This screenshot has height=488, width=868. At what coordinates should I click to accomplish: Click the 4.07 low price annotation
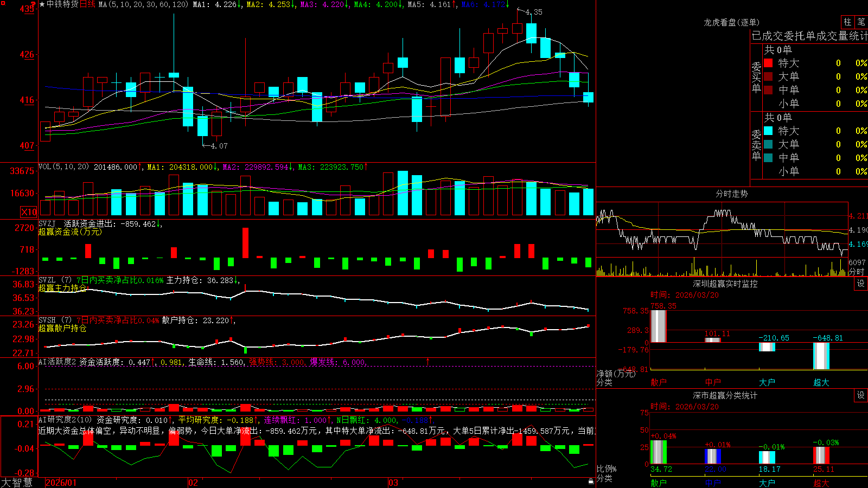[x=219, y=146]
